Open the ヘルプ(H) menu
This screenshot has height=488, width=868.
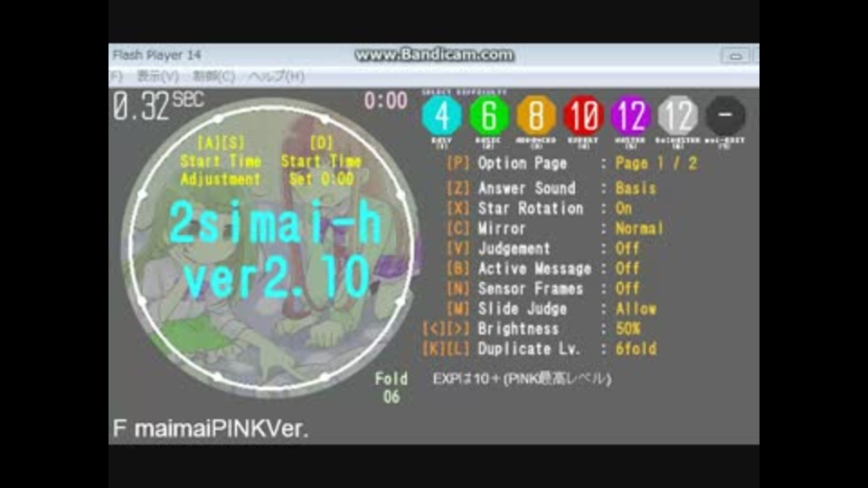[x=276, y=76]
